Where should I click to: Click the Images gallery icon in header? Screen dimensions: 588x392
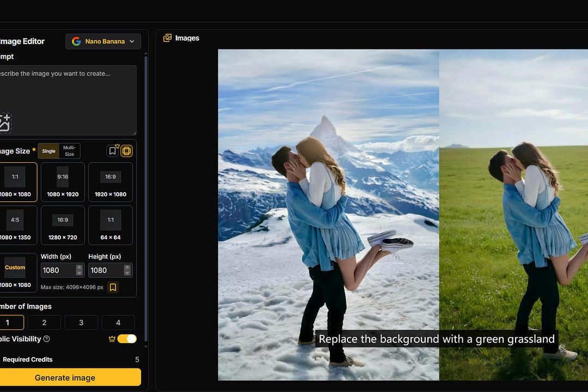tap(168, 38)
